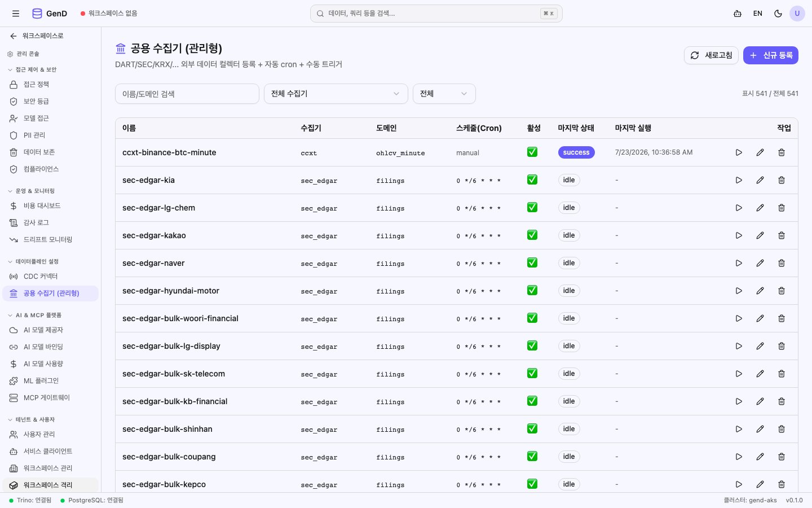The height and width of the screenshot is (508, 812).
Task: Toggle active checkbox for ccxt-binance-btc-minute
Action: tap(532, 152)
